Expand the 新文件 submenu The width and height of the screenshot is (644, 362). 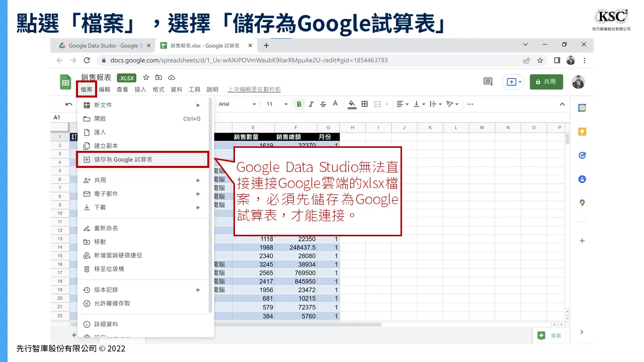tap(143, 105)
